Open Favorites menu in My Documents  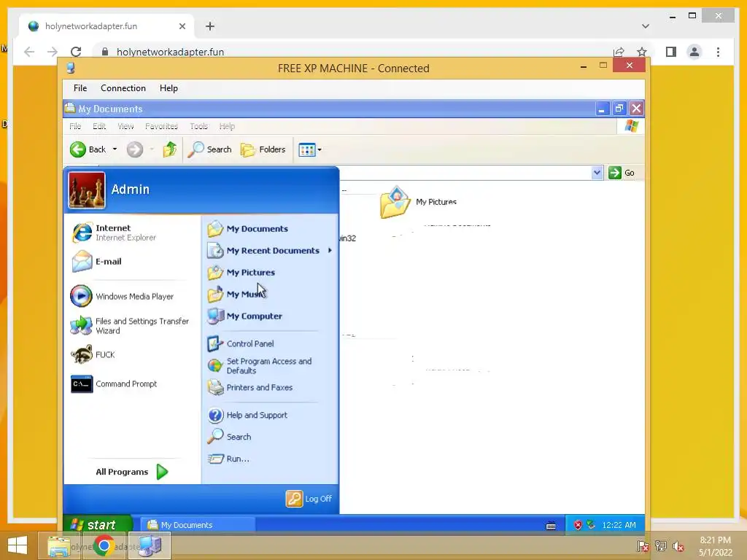tap(161, 126)
